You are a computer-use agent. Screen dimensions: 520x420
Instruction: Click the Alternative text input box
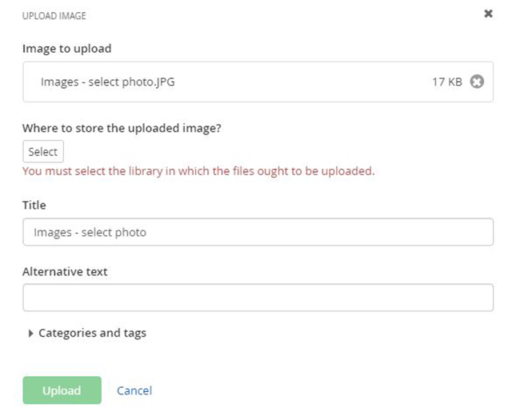click(258, 298)
